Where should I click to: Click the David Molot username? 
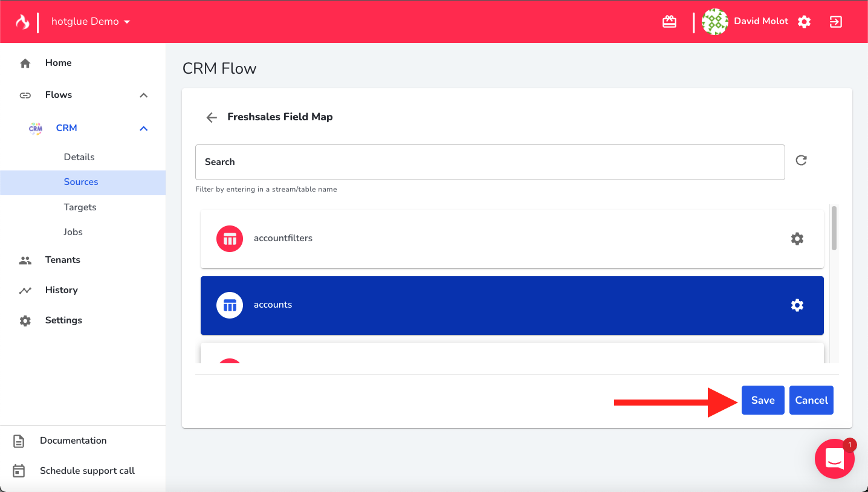click(x=761, y=21)
